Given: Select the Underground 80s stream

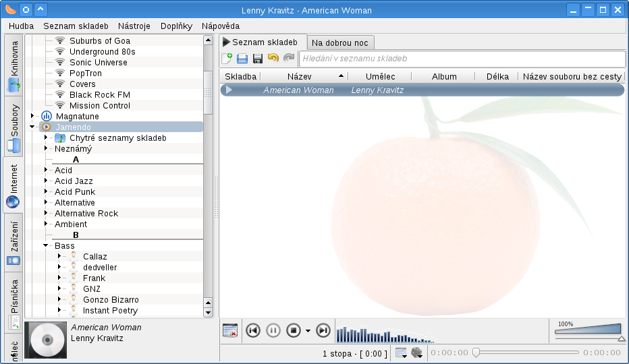Looking at the screenshot, I should coord(103,52).
